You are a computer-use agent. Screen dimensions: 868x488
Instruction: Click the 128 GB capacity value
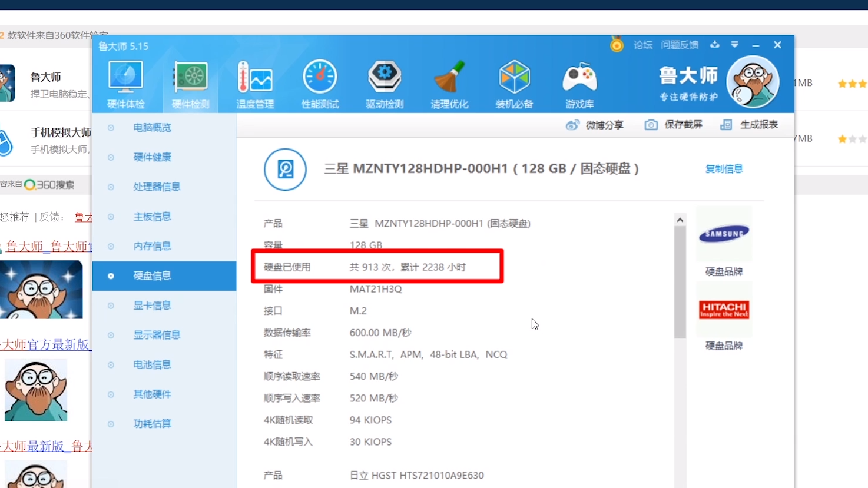coord(366,245)
